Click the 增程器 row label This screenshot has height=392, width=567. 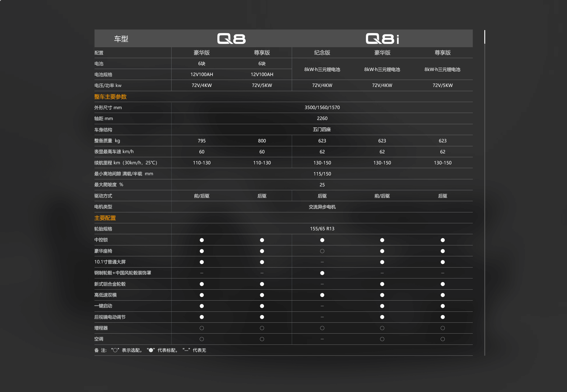101,328
